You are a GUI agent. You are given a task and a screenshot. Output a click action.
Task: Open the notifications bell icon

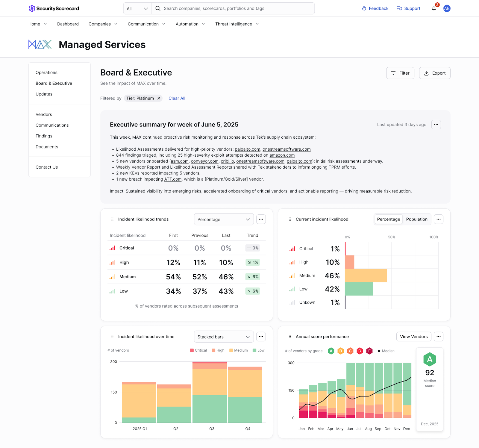434,8
